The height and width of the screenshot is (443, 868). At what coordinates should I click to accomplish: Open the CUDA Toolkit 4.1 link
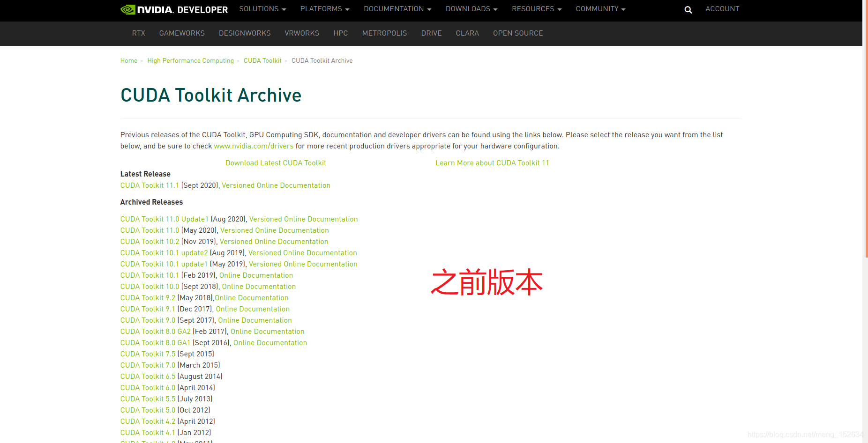(148, 433)
